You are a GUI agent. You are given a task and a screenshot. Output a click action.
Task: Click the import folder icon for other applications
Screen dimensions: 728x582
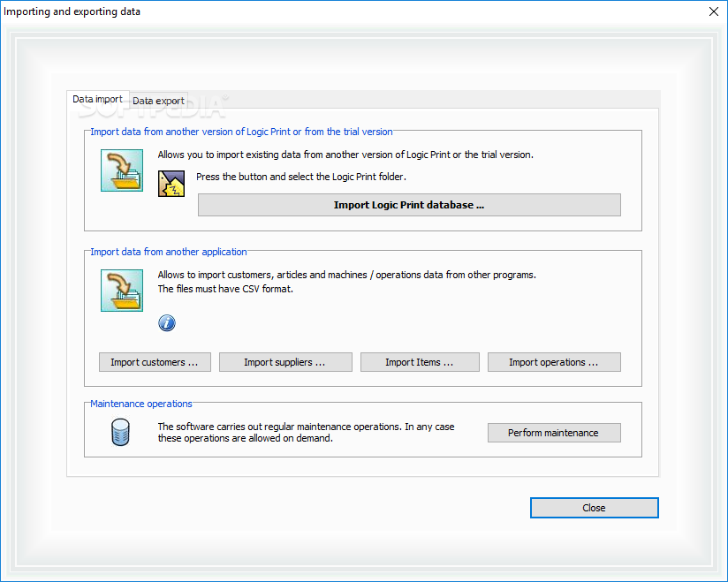pos(122,290)
